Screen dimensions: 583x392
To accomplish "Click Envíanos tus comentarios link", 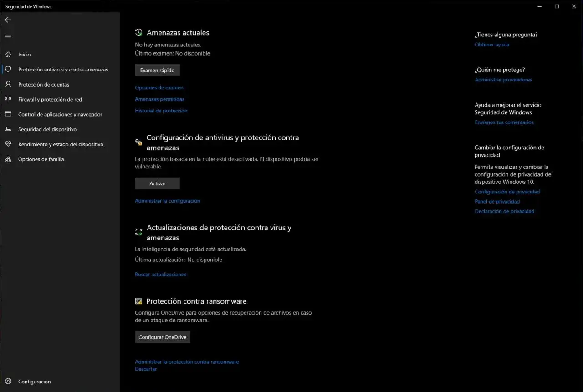I will (x=504, y=122).
